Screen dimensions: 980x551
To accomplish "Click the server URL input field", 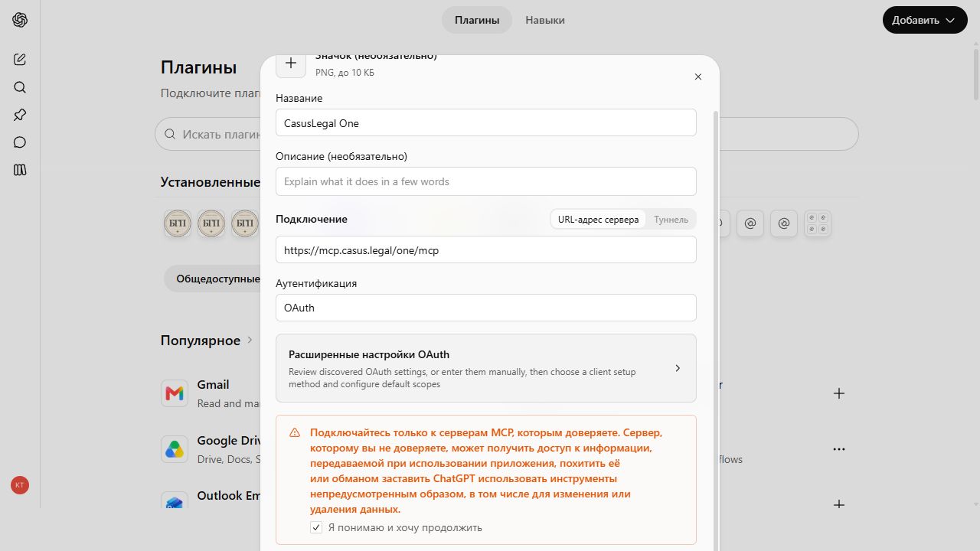I will click(x=486, y=249).
